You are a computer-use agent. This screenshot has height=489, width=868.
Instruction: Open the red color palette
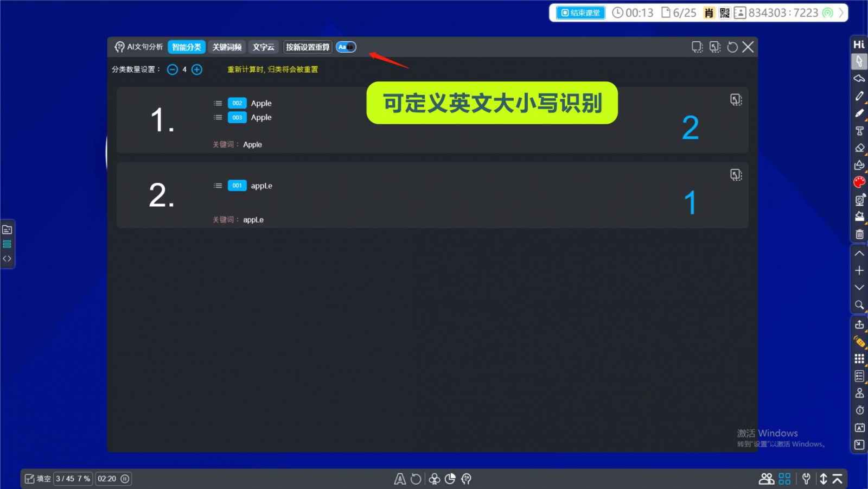859,182
